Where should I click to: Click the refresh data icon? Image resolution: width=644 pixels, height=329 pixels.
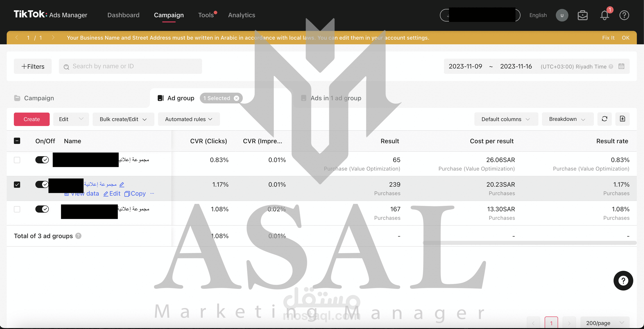(x=604, y=119)
